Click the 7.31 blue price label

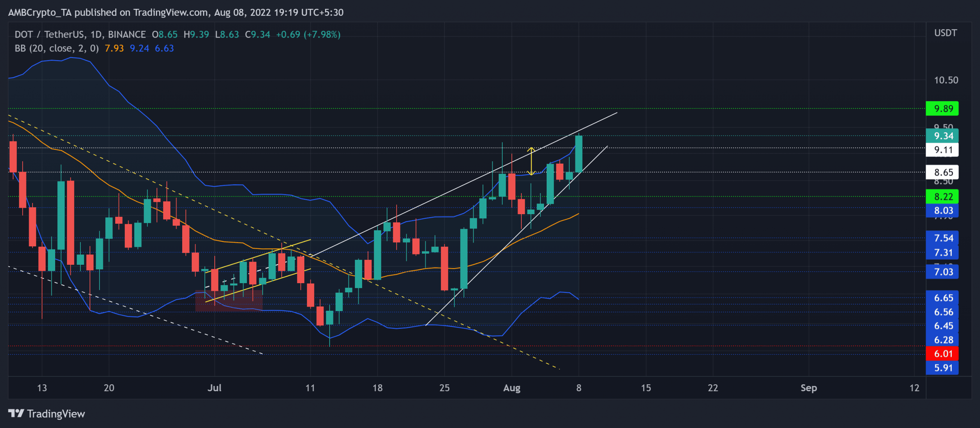(x=942, y=253)
